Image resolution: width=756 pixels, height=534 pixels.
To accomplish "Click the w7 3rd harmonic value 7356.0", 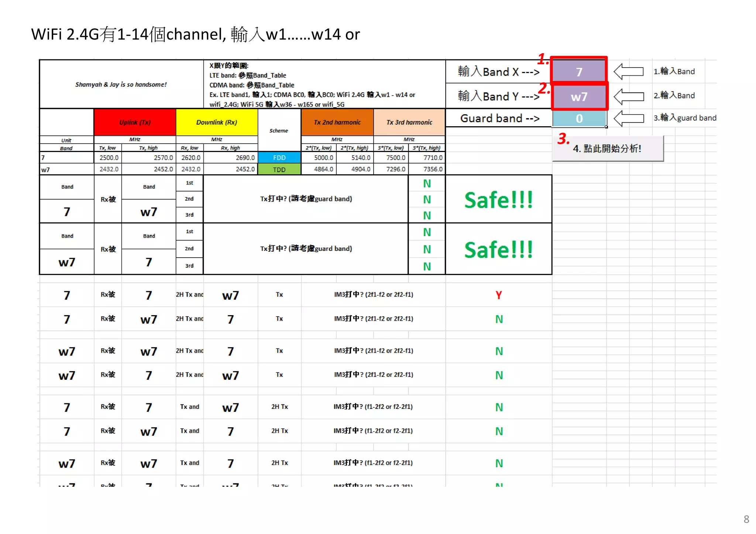I will pyautogui.click(x=427, y=169).
